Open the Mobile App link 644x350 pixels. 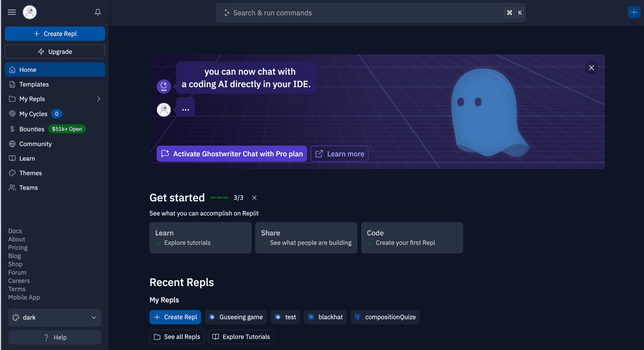(x=24, y=297)
